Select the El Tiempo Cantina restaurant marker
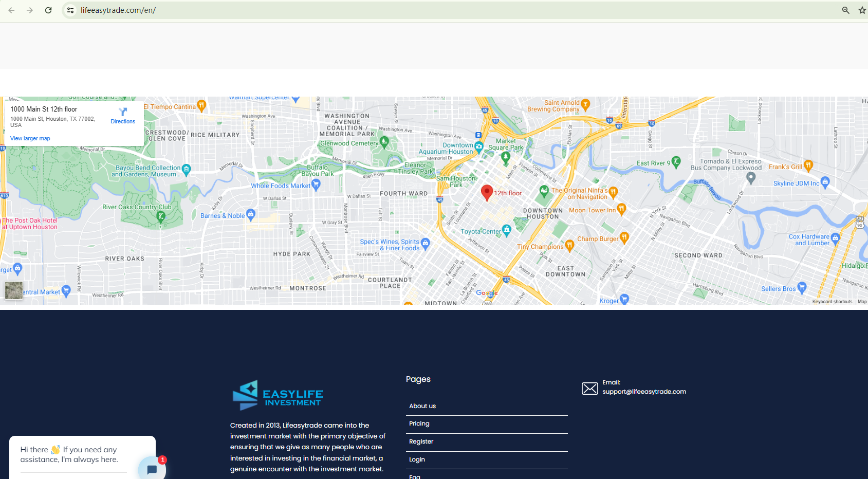Screen dimensions: 868x479 pyautogui.click(x=201, y=106)
